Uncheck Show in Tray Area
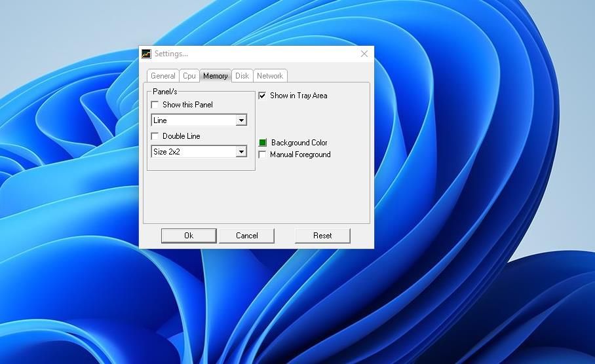The image size is (595, 364). 263,96
